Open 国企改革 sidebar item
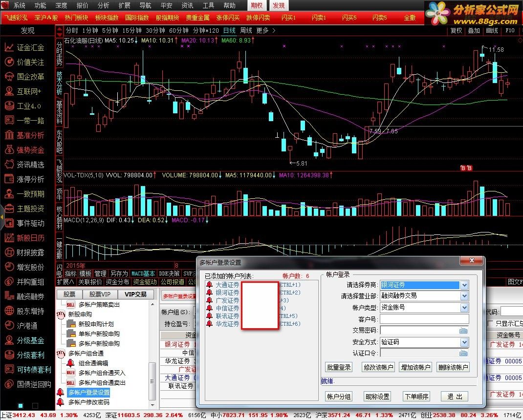 pyautogui.click(x=24, y=77)
